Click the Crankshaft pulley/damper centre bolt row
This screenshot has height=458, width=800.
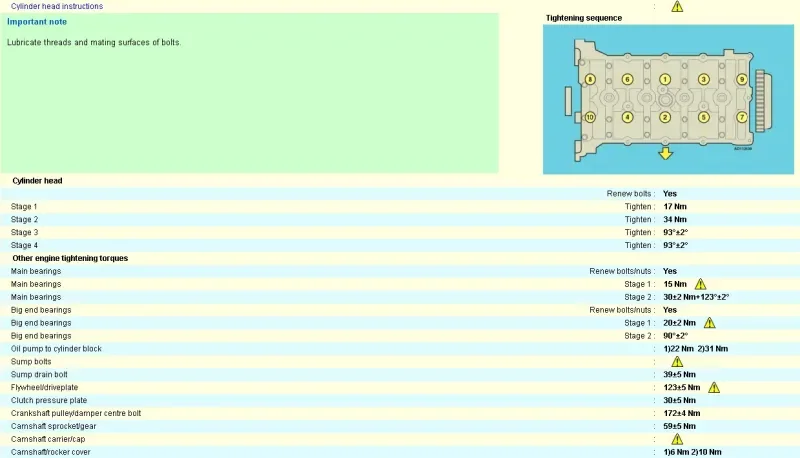[400, 413]
